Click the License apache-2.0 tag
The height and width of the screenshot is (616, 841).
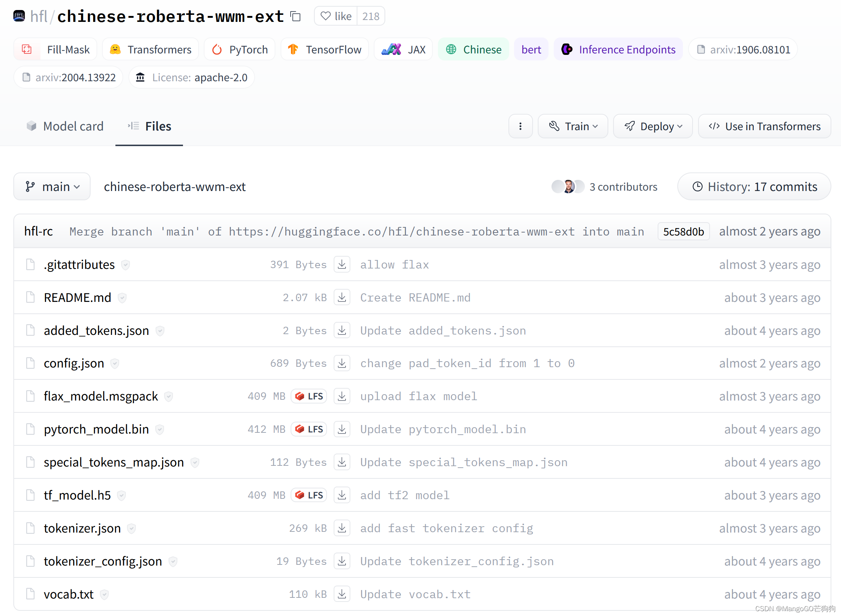click(192, 77)
